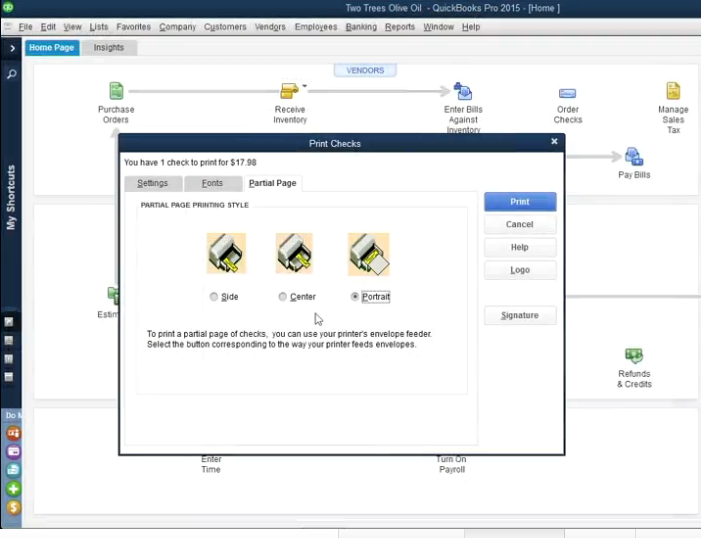Select the Portrait radio button
Image resolution: width=701 pixels, height=538 pixels.
click(x=355, y=297)
